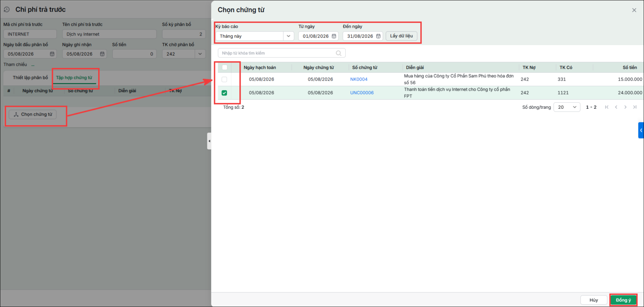Open voucher link NK0004
The image size is (644, 307).
[x=359, y=79]
